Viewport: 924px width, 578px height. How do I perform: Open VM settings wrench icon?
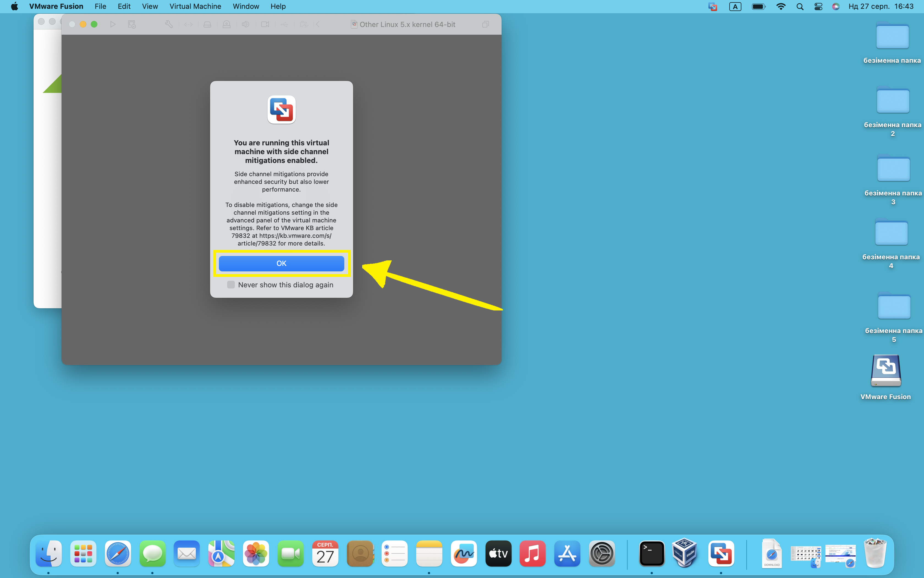point(169,24)
